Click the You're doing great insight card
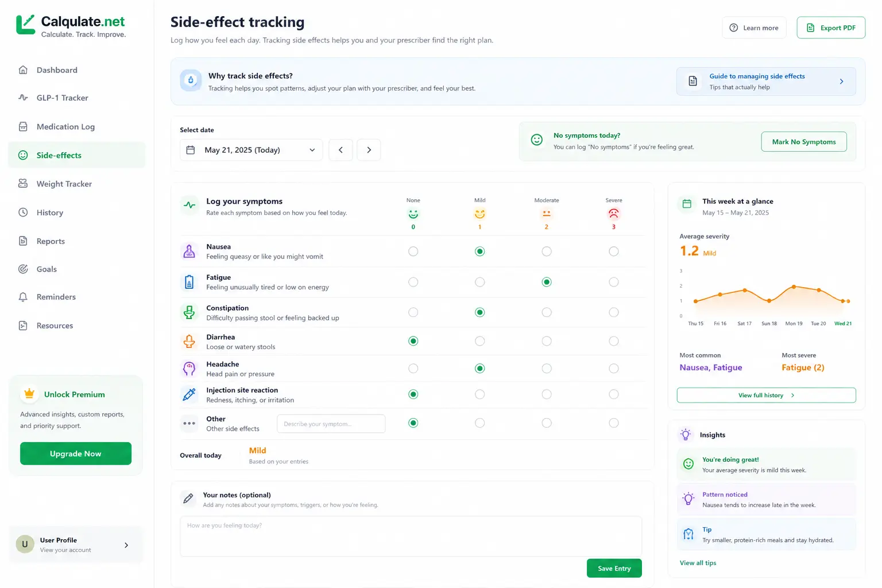This screenshot has width=882, height=588. coord(766,465)
